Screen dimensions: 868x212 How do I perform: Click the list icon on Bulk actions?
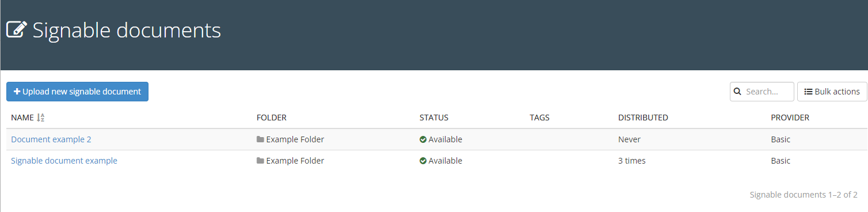(808, 92)
